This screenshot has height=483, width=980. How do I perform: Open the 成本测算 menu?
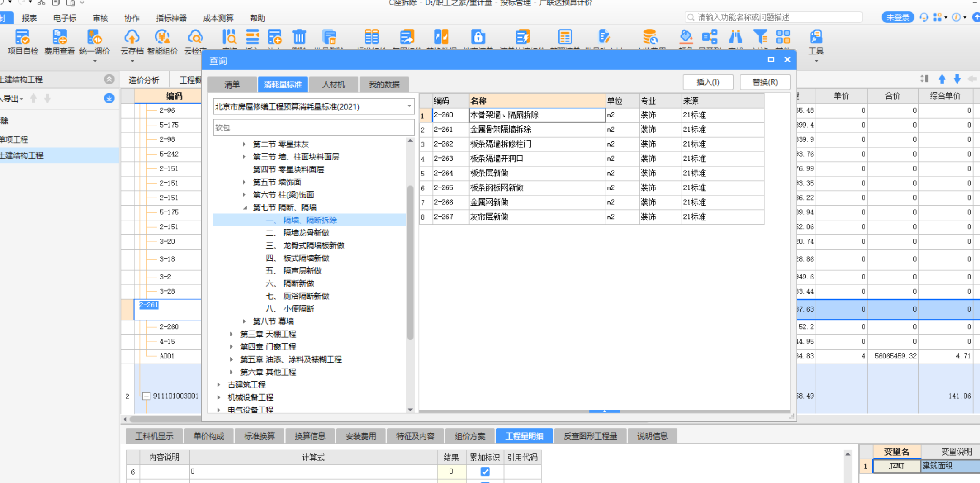tap(218, 18)
